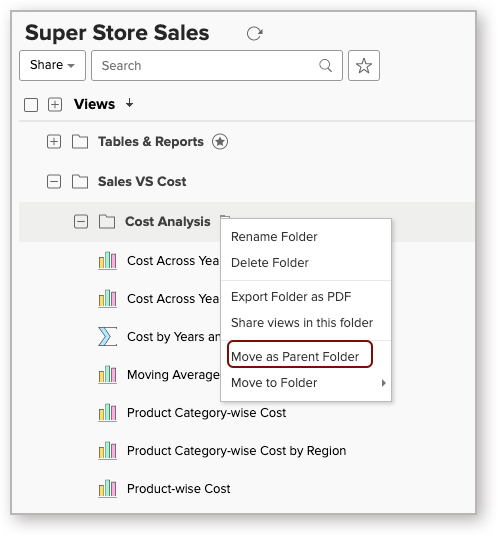Select Rename Folder from the context menu
This screenshot has width=497, height=535.
coord(274,236)
